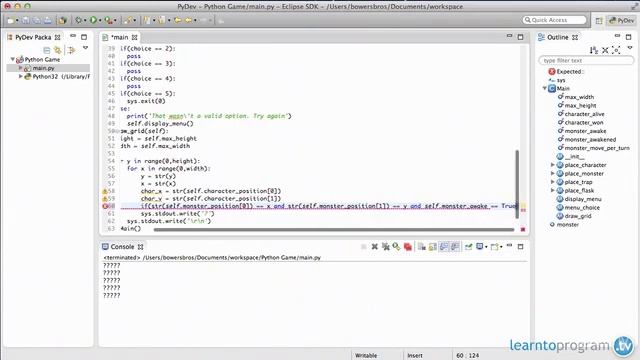
Task: Click the Clear Console icon
Action: pos(422,247)
